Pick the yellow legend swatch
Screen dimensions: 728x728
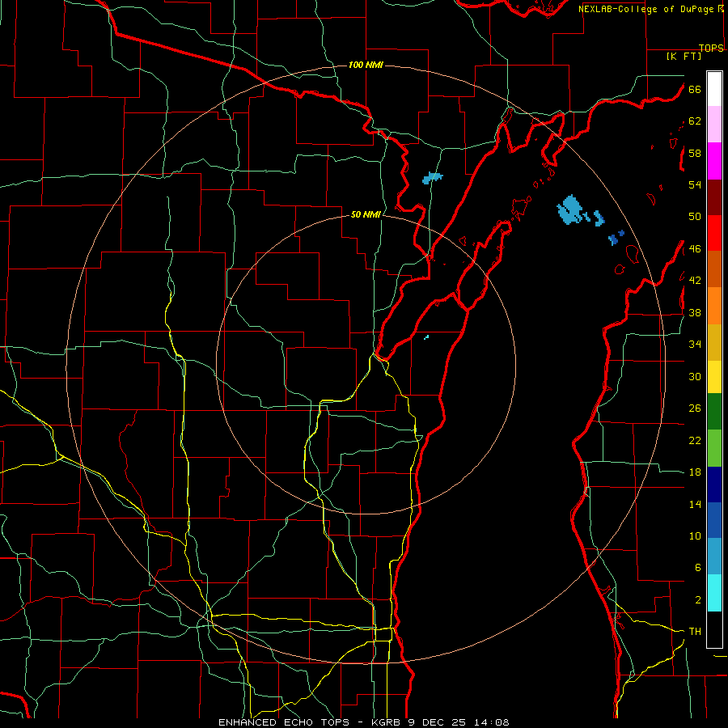point(714,377)
